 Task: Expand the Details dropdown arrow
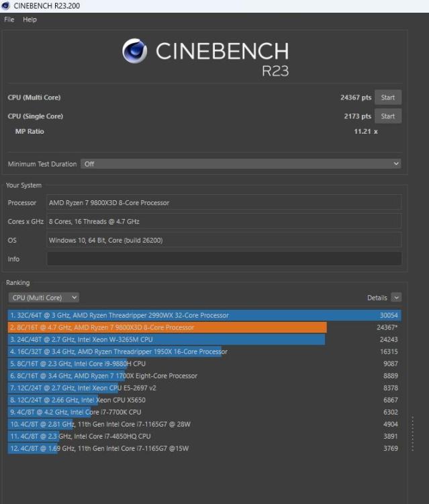pyautogui.click(x=397, y=298)
